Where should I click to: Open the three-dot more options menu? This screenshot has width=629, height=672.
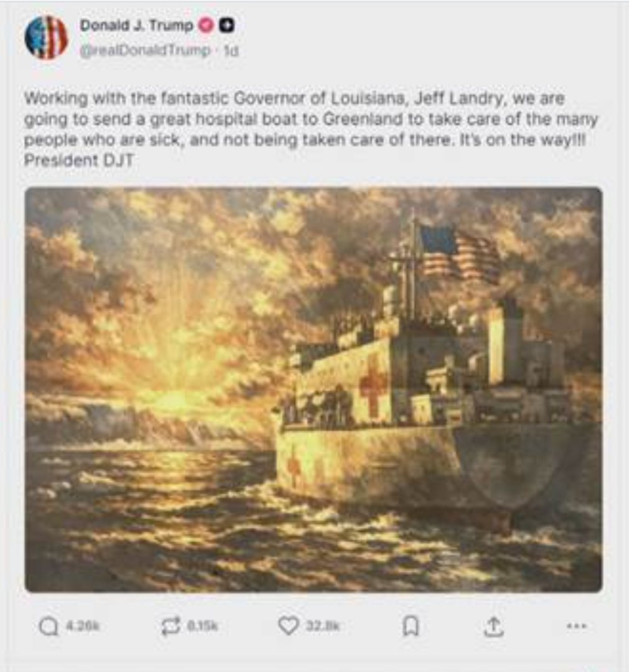click(x=576, y=626)
